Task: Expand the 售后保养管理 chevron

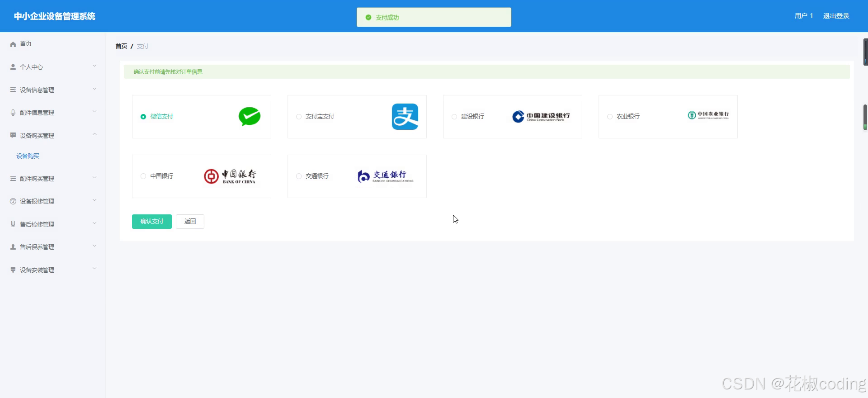Action: 94,246
